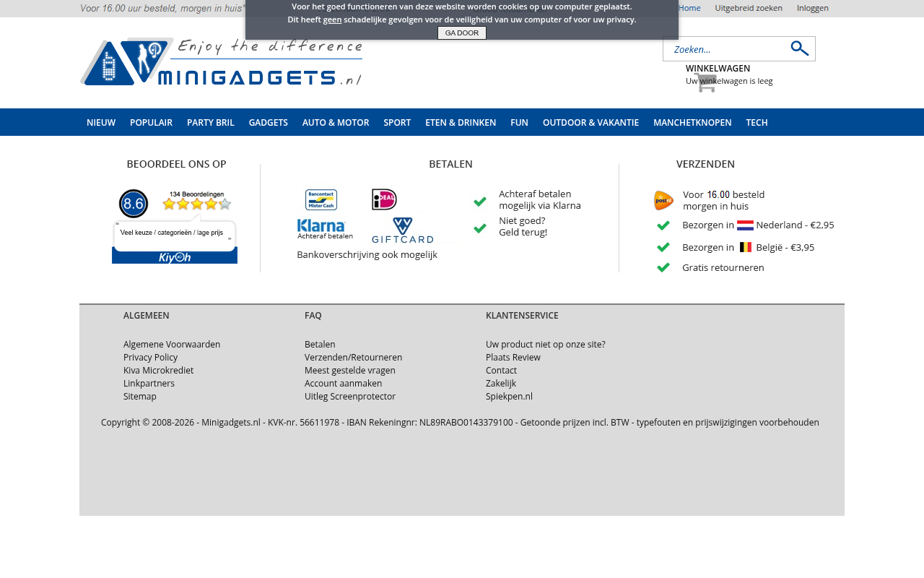
Task: Open Plaats Review link
Action: click(513, 358)
